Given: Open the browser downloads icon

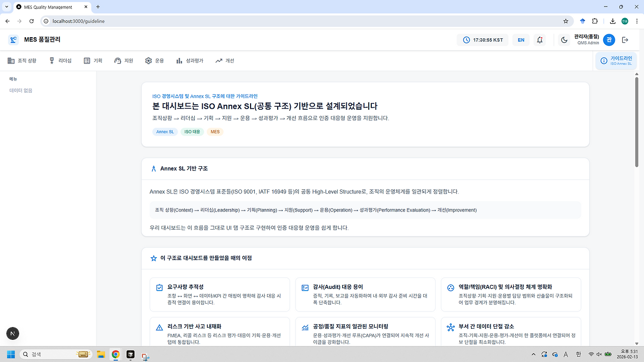Looking at the screenshot, I should (x=613, y=21).
